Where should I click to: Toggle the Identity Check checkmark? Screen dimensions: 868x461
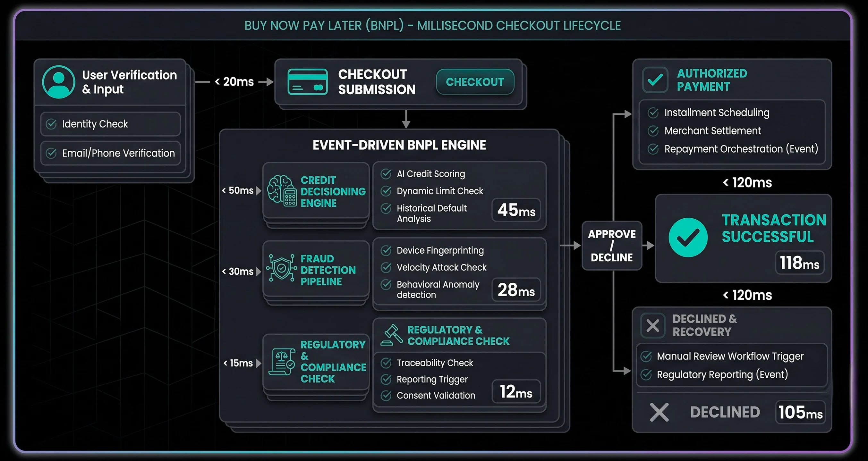pos(51,124)
